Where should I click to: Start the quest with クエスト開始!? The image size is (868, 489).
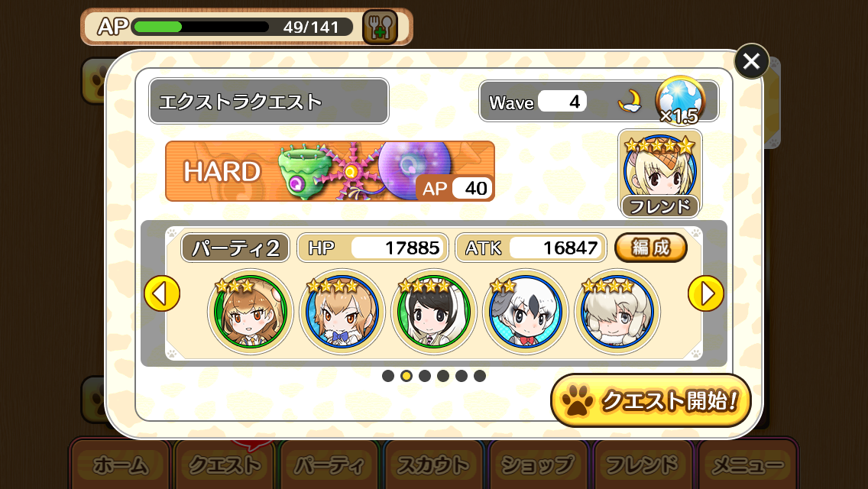pos(650,400)
